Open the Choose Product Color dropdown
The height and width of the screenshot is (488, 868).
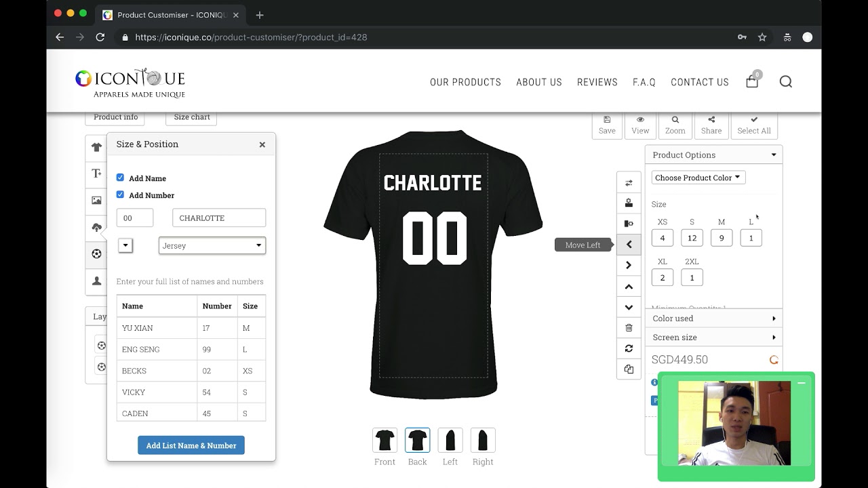[698, 178]
